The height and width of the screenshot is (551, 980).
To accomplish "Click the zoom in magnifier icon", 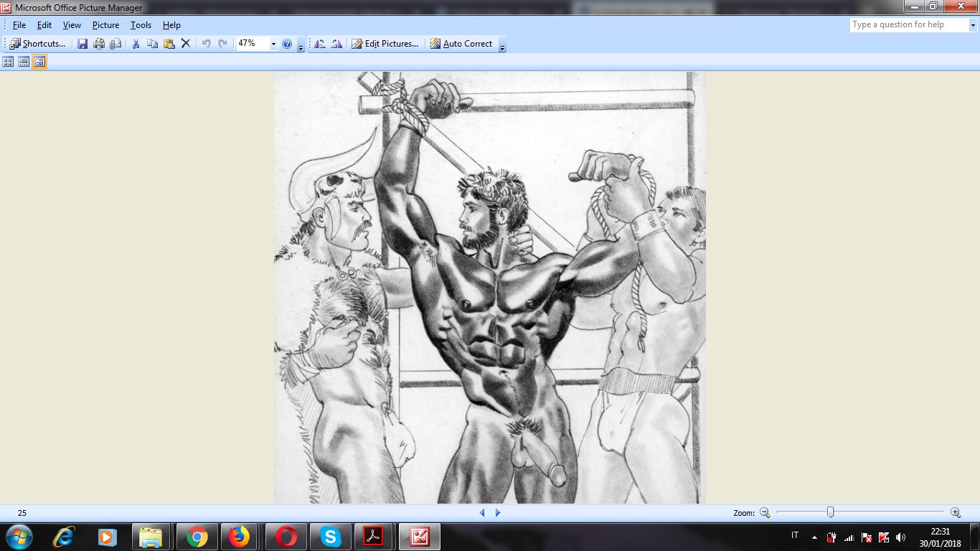I will coord(956,513).
